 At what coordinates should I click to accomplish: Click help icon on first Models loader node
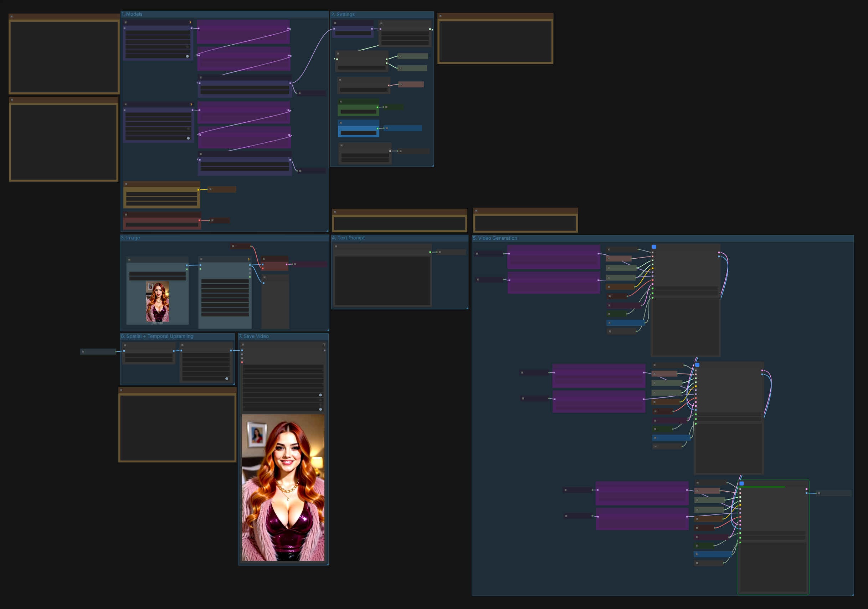190,23
